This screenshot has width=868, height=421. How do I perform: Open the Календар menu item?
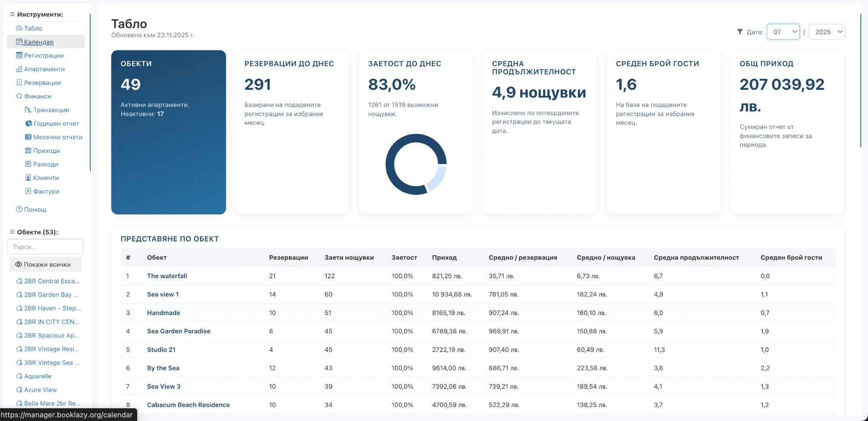35,42
